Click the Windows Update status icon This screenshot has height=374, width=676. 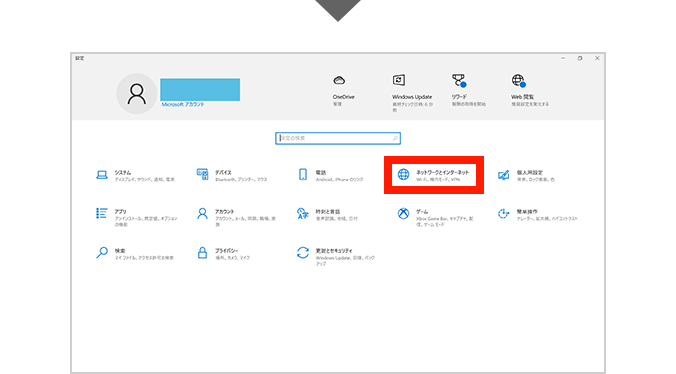(399, 80)
